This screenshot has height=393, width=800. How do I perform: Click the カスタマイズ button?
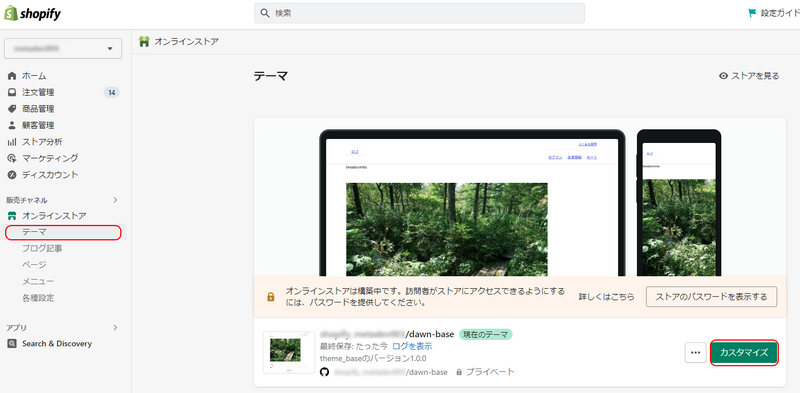744,353
